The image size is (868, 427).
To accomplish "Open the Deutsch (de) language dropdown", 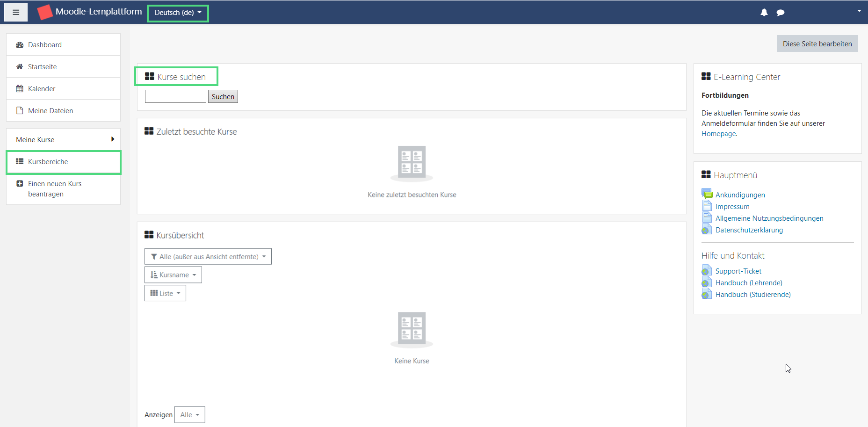I will (178, 13).
